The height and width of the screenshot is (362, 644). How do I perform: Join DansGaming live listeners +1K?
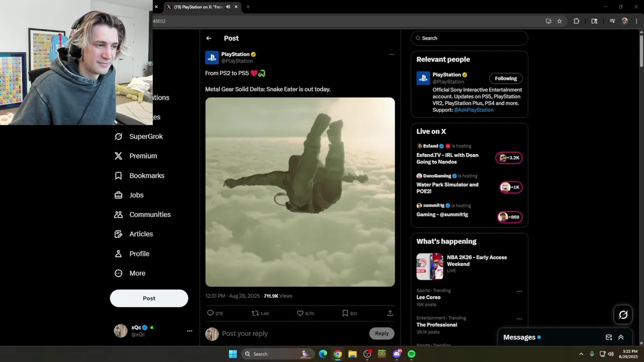(511, 188)
